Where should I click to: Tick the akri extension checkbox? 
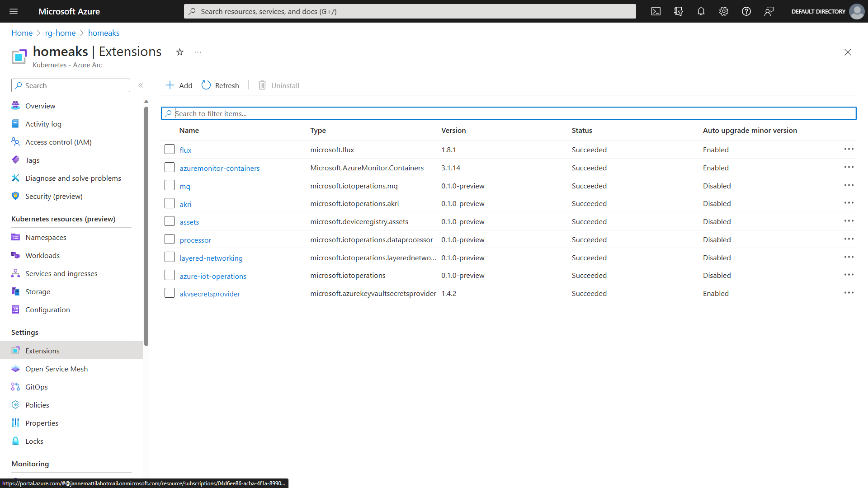pos(170,203)
